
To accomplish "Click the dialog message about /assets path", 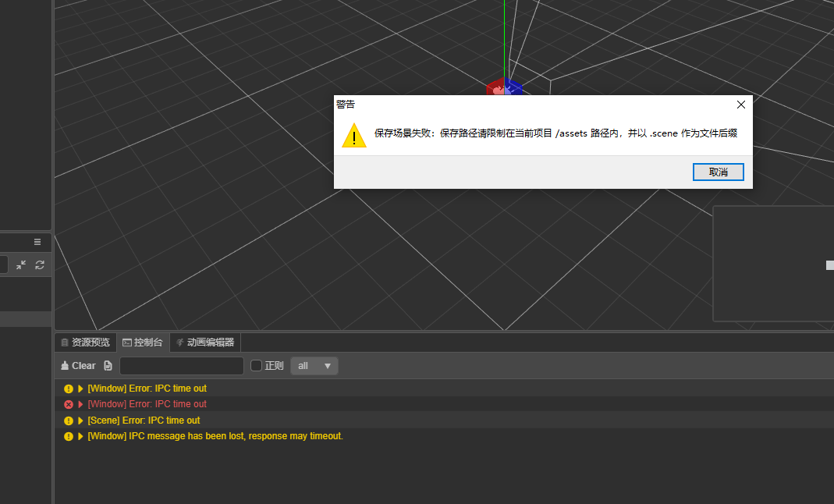I will [555, 133].
